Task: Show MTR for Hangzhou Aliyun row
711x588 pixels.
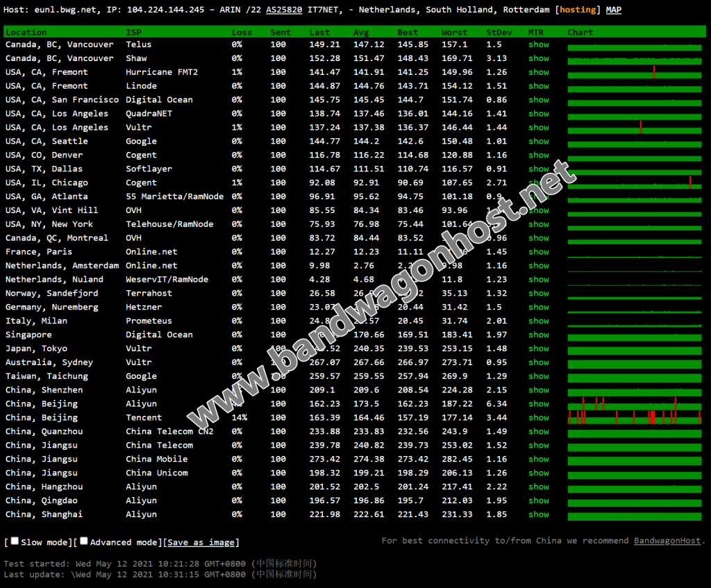Action: (x=539, y=487)
